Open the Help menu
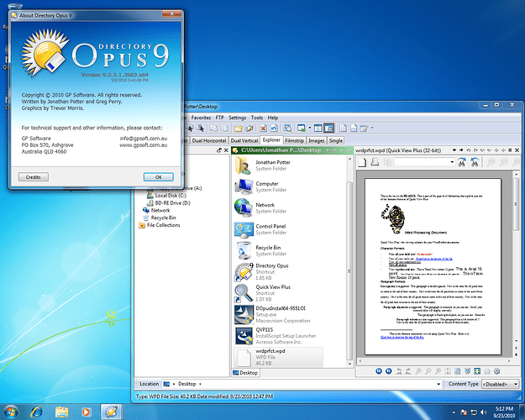This screenshot has height=420, width=525. pos(273,118)
